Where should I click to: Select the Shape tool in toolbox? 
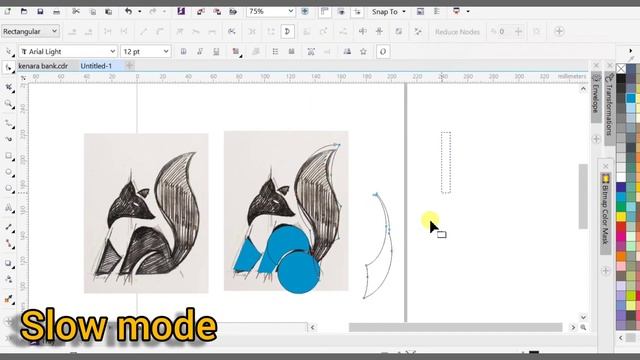pyautogui.click(x=9, y=68)
